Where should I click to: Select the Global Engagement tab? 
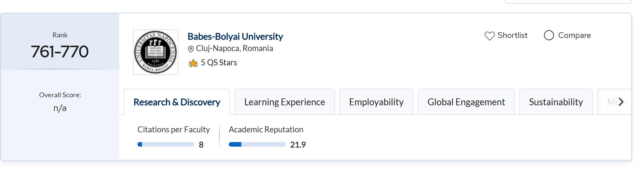click(x=466, y=102)
